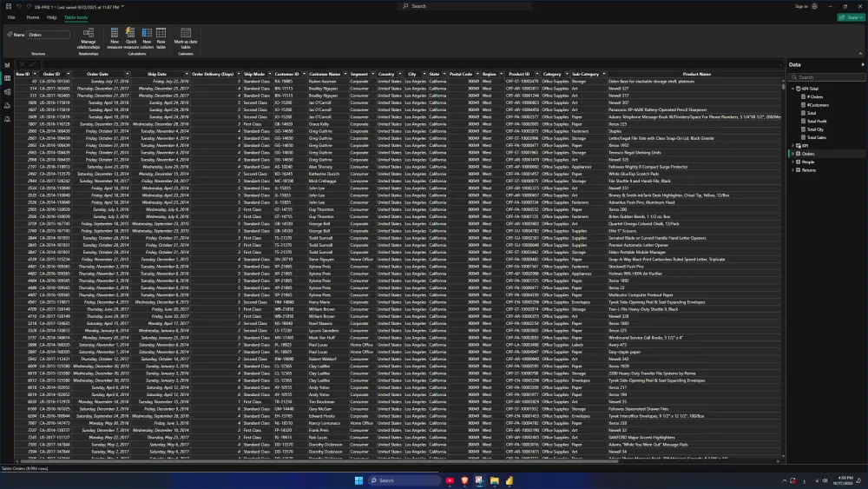Click the title bar Search box
The height and width of the screenshot is (489, 868).
(x=466, y=6)
